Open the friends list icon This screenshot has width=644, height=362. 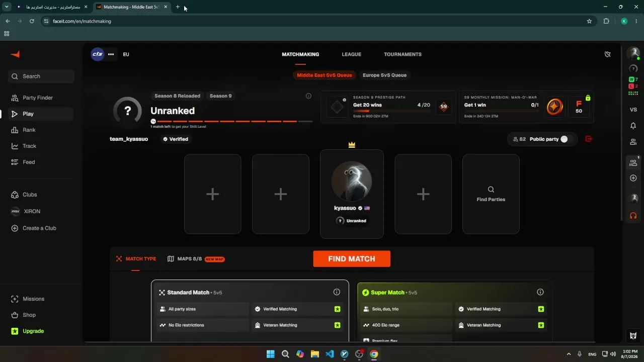coord(633,142)
